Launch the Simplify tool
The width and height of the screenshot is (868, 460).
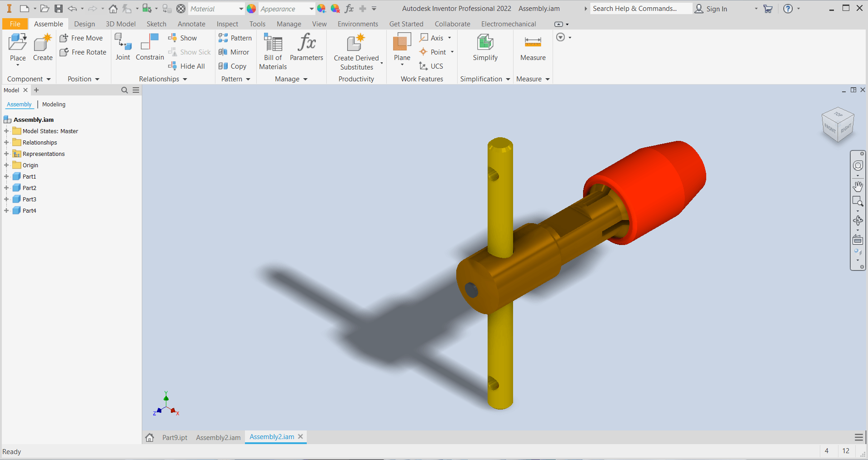485,47
